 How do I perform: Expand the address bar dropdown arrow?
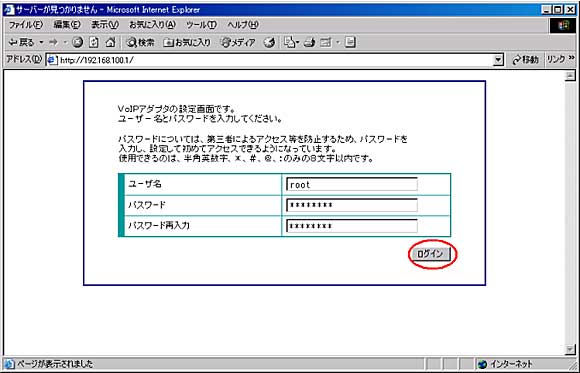499,60
